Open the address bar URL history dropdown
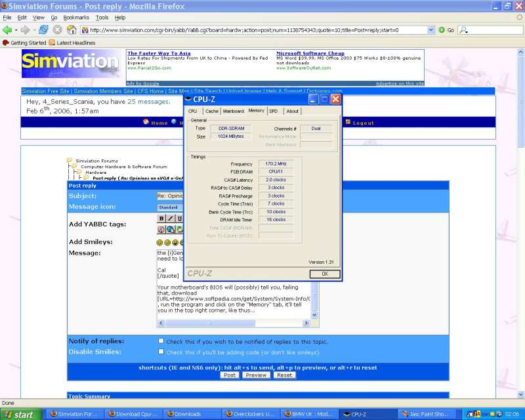The image size is (525, 420). pos(431,30)
